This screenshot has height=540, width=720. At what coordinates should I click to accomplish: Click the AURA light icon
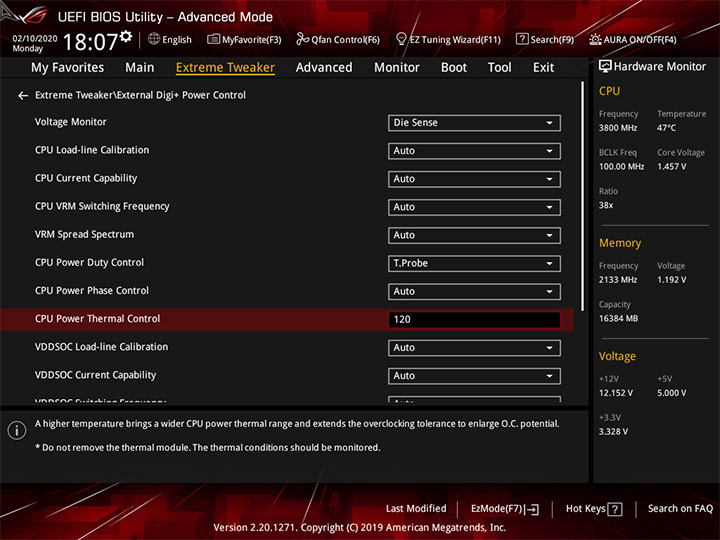click(595, 39)
